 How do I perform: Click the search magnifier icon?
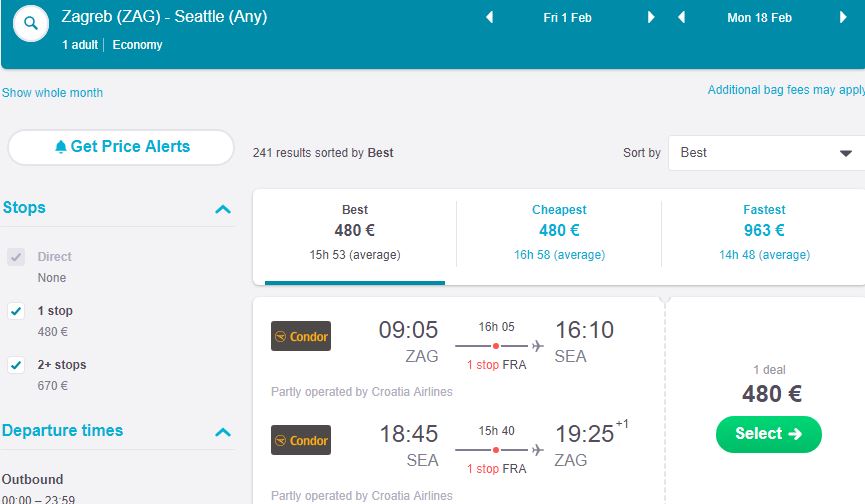pos(31,24)
